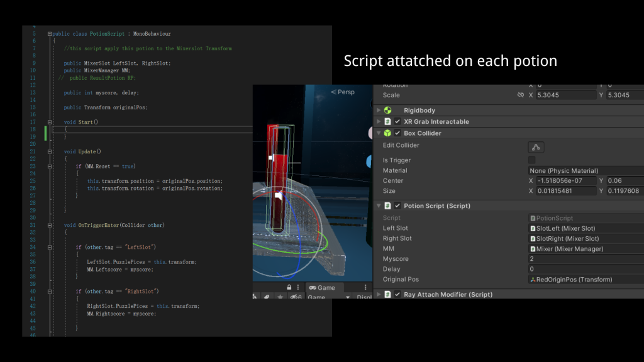Click the script icon in the MM field
The image size is (644, 362).
click(533, 249)
